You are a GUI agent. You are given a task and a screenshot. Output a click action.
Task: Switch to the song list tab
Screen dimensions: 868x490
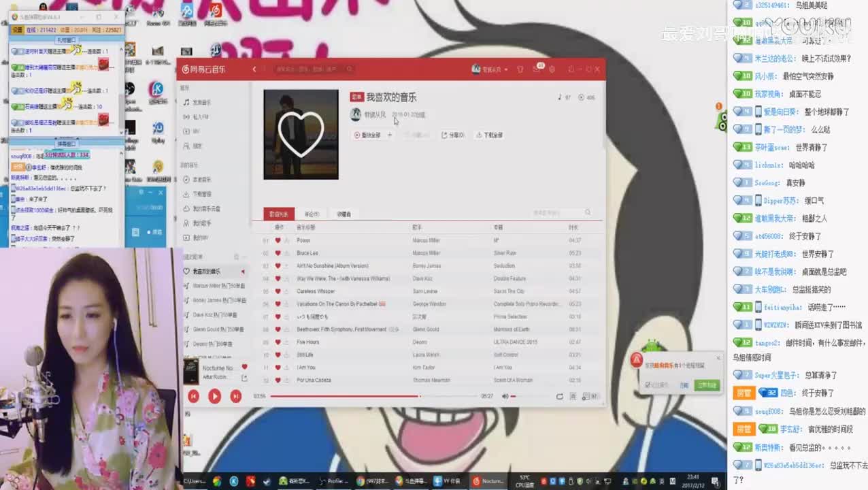point(279,214)
